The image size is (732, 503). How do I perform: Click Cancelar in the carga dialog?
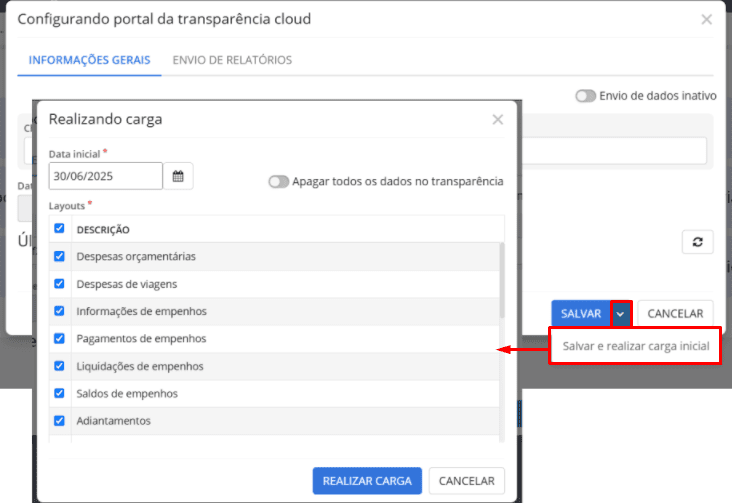coord(467,481)
